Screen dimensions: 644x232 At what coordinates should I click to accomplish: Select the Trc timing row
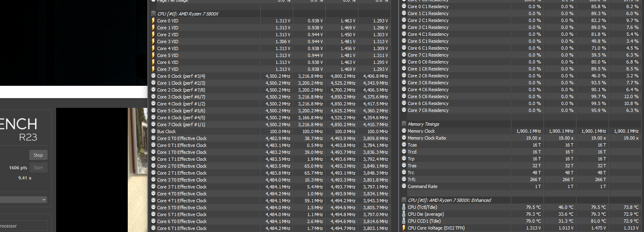(x=521, y=173)
